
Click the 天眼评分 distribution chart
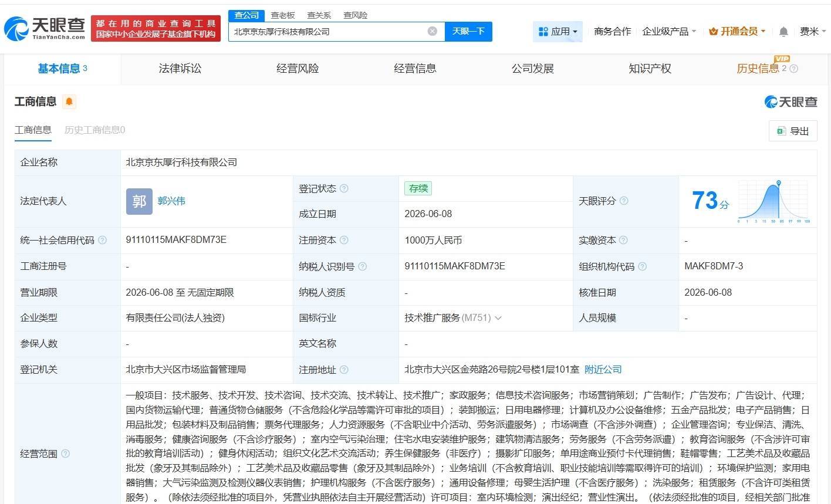click(774, 201)
